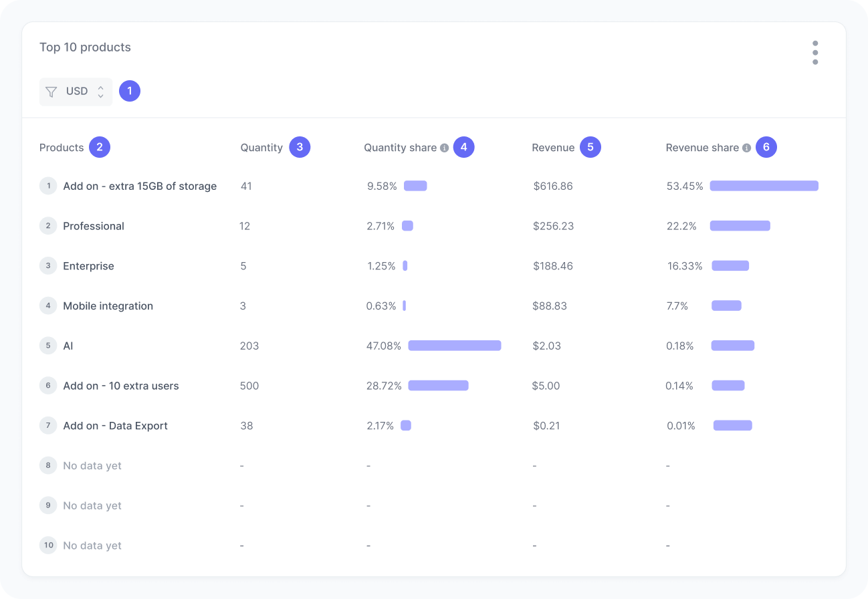Select the Products column header
The image size is (868, 599).
coord(61,147)
